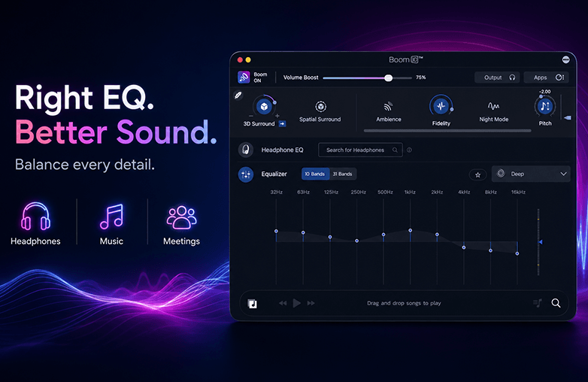Click the red close window dot
Viewport: 588px width, 382px height.
(240, 60)
